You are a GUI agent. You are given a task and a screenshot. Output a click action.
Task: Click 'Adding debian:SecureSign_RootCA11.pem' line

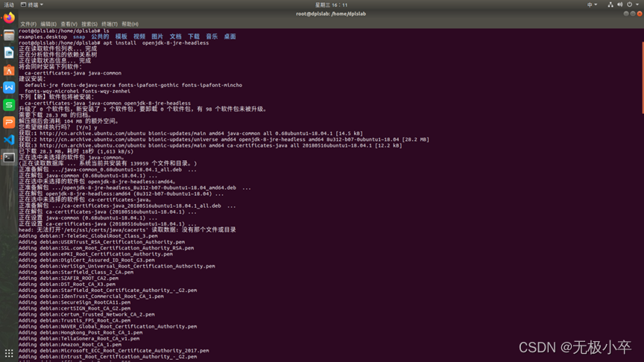75,302
